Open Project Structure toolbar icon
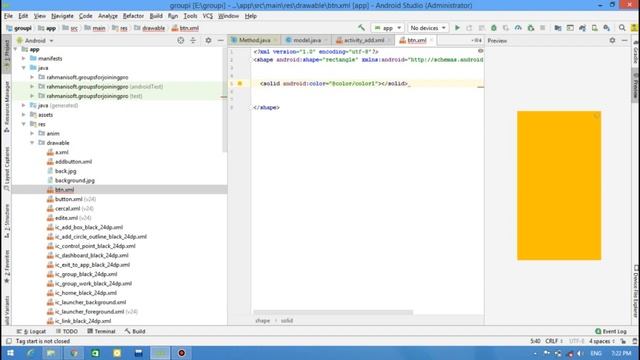Screen dimensions: 640x360 (558, 28)
